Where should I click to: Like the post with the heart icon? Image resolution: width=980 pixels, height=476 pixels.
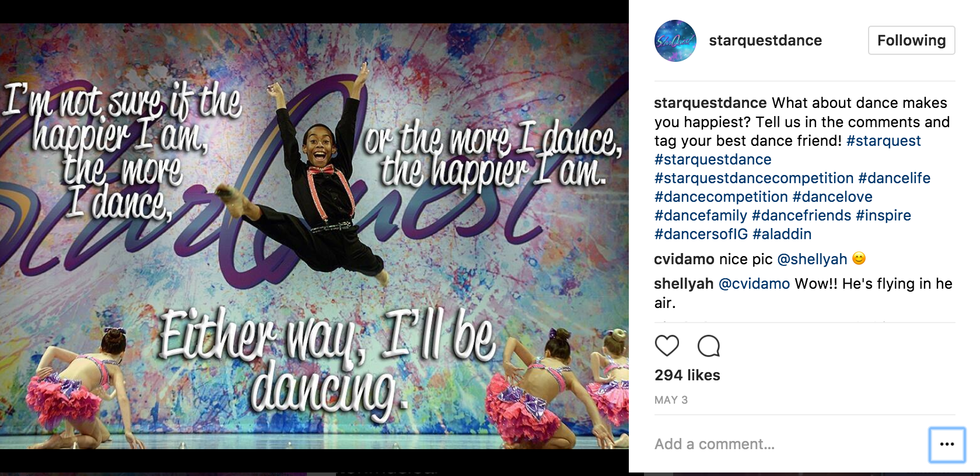[x=667, y=346]
